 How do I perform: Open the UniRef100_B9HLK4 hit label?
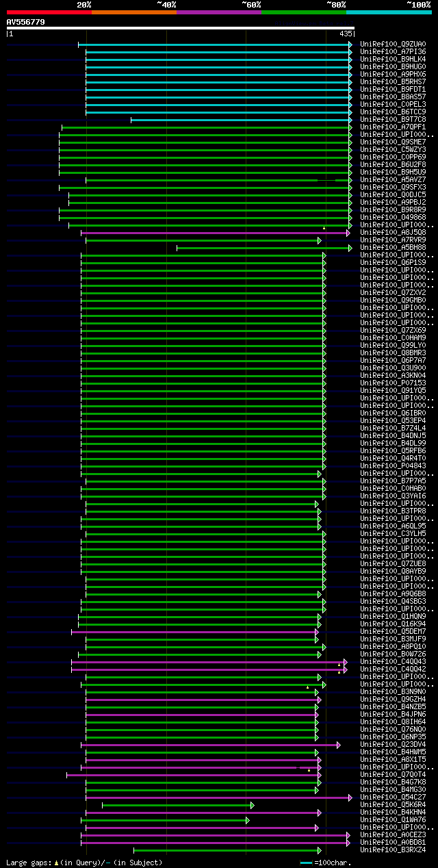pos(393,60)
